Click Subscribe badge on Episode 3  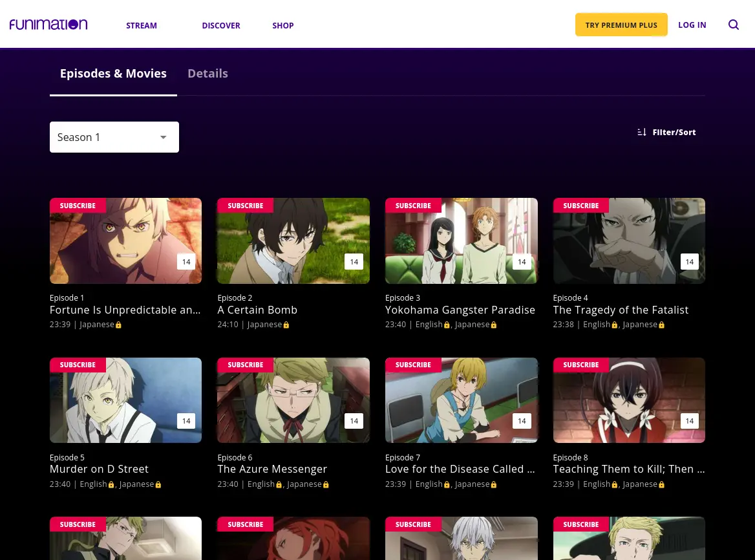tap(413, 206)
